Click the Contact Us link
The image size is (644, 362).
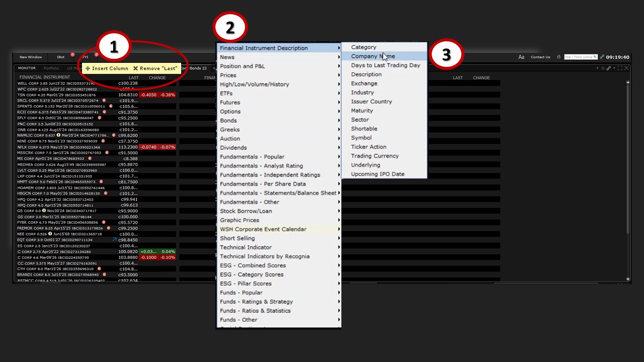pyautogui.click(x=540, y=57)
